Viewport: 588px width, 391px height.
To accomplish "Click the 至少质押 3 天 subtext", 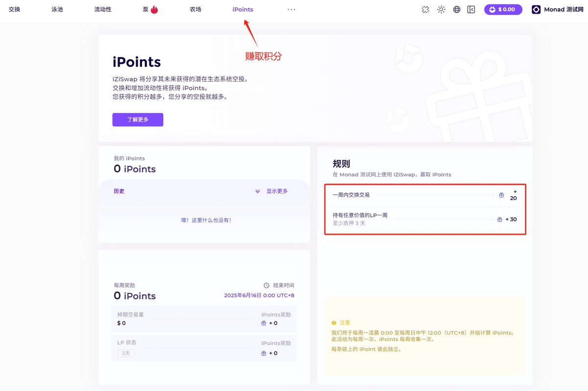I will tap(349, 223).
